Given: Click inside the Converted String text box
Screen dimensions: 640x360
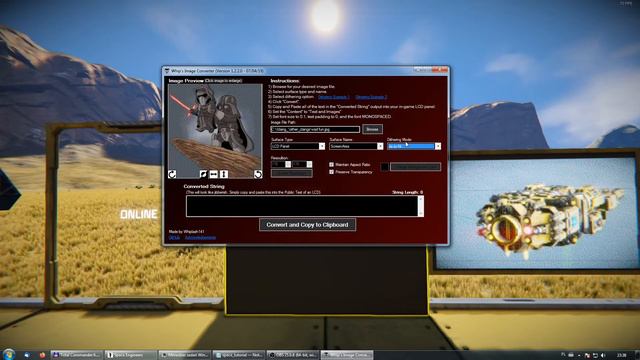Looking at the screenshot, I should (302, 206).
